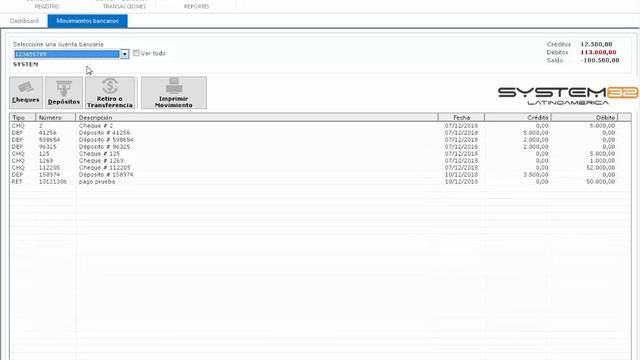Click the number cell 10121306
The height and width of the screenshot is (360, 640).
coord(53,182)
